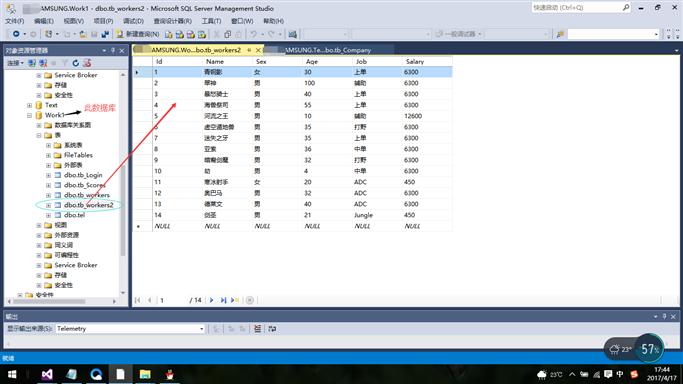Viewport: 683px width, 384px height.
Task: Go to the next record in grid
Action: coord(212,300)
